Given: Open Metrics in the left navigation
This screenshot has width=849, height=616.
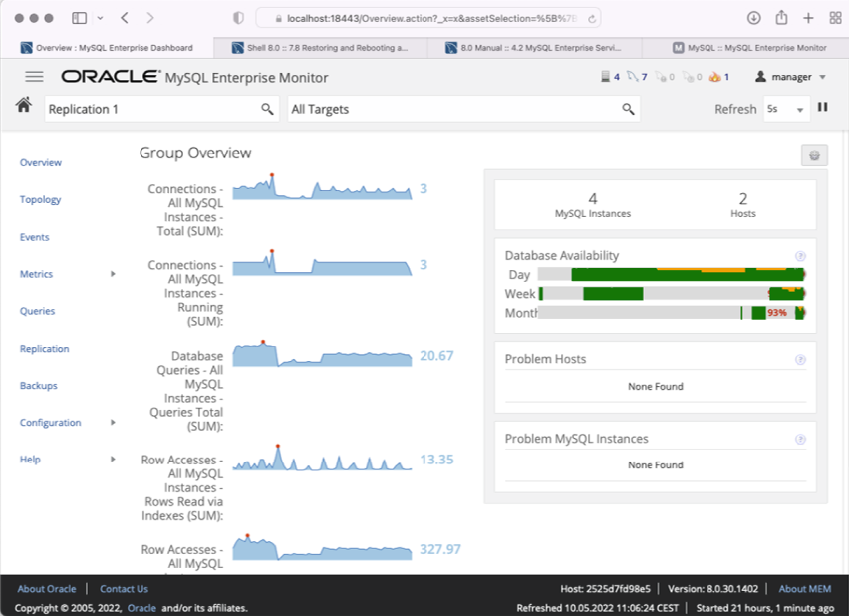Looking at the screenshot, I should pyautogui.click(x=36, y=274).
